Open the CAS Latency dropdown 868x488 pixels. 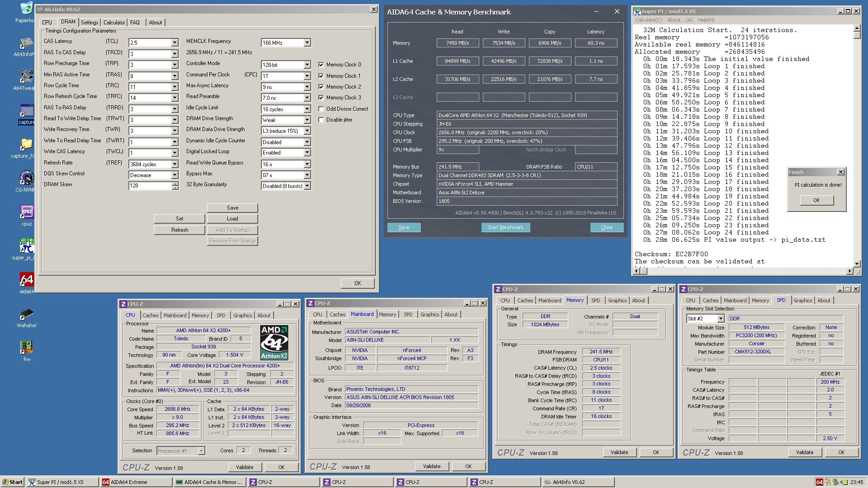coord(175,43)
